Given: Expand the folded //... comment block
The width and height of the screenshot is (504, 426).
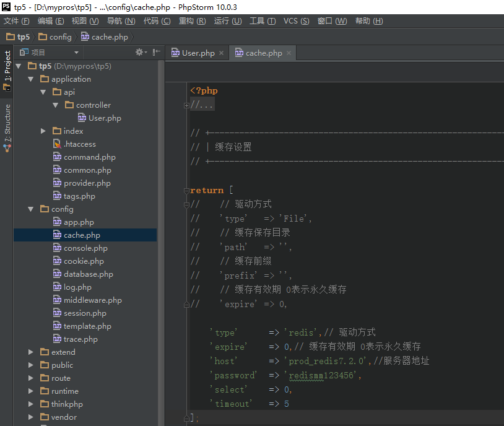Looking at the screenshot, I should pos(186,105).
